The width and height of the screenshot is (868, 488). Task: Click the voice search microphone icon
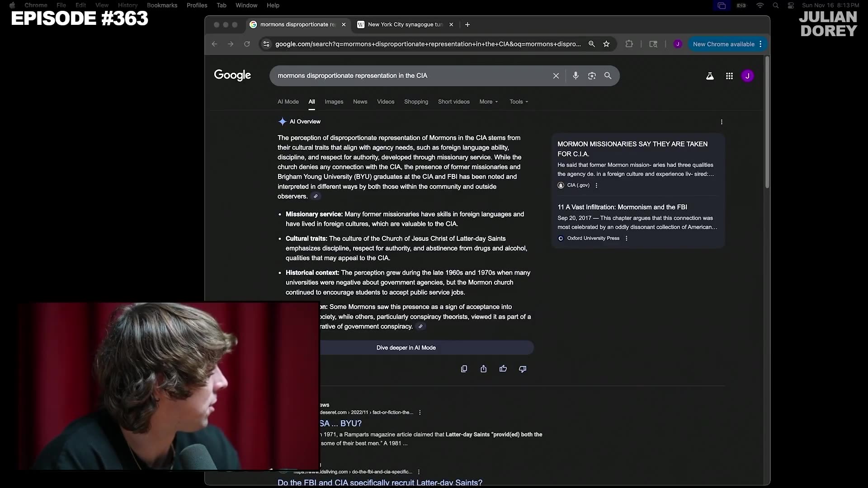point(576,76)
